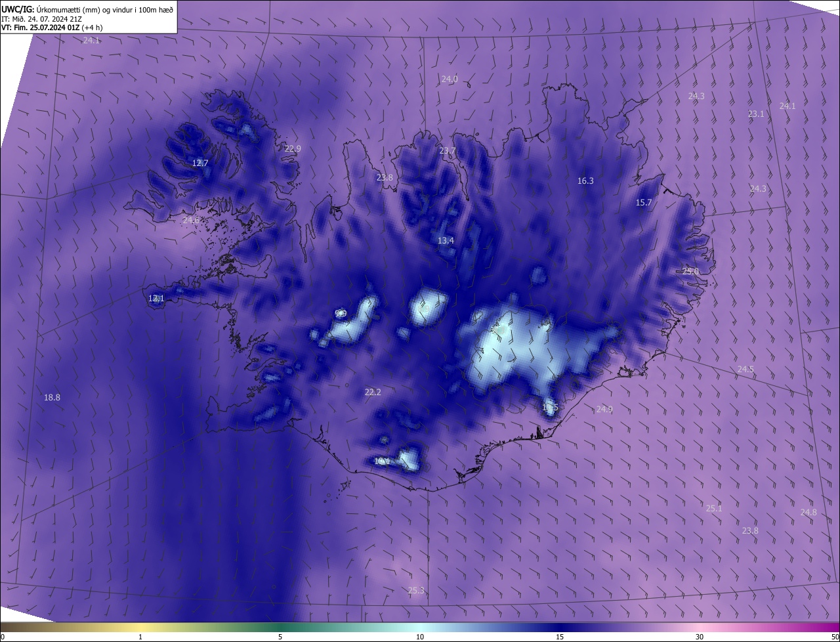Click the title text 'Úrkomumætti (mm) og vindur'
Image resolution: width=840 pixels, height=642 pixels.
pyautogui.click(x=83, y=9)
